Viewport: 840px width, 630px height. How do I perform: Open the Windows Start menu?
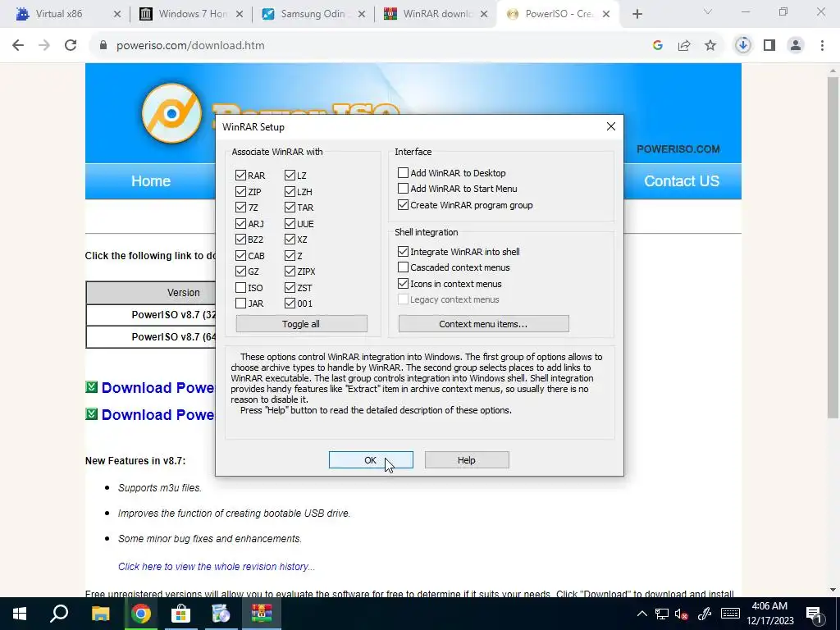[20, 614]
